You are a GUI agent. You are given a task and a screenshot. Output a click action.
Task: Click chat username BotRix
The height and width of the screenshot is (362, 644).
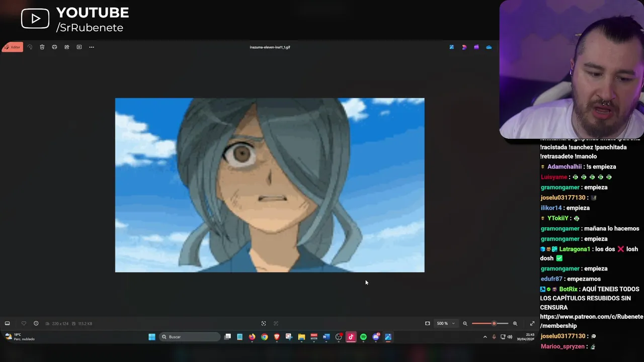(x=569, y=289)
